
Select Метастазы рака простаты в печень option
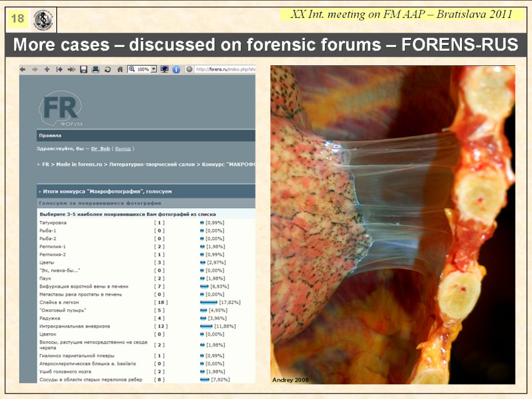click(81, 294)
